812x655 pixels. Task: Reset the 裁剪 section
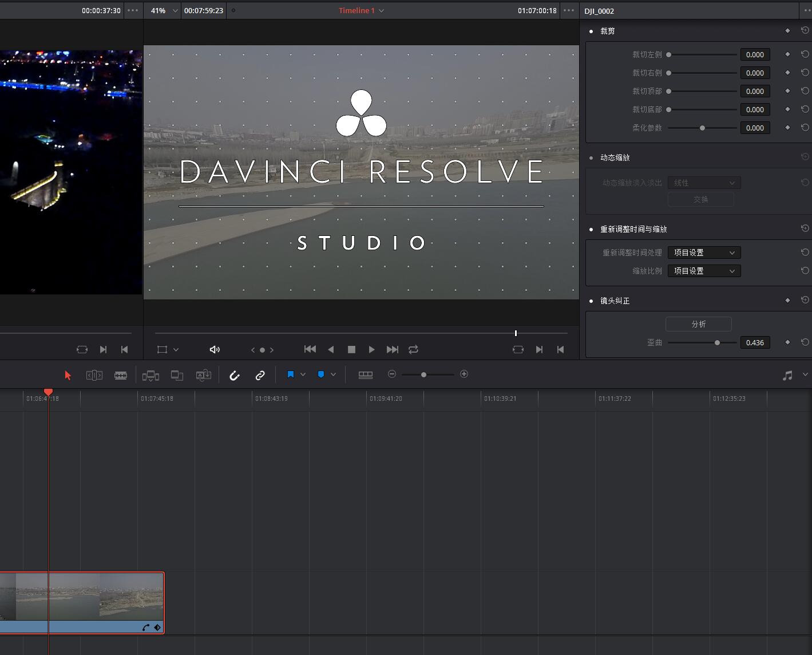pyautogui.click(x=805, y=30)
